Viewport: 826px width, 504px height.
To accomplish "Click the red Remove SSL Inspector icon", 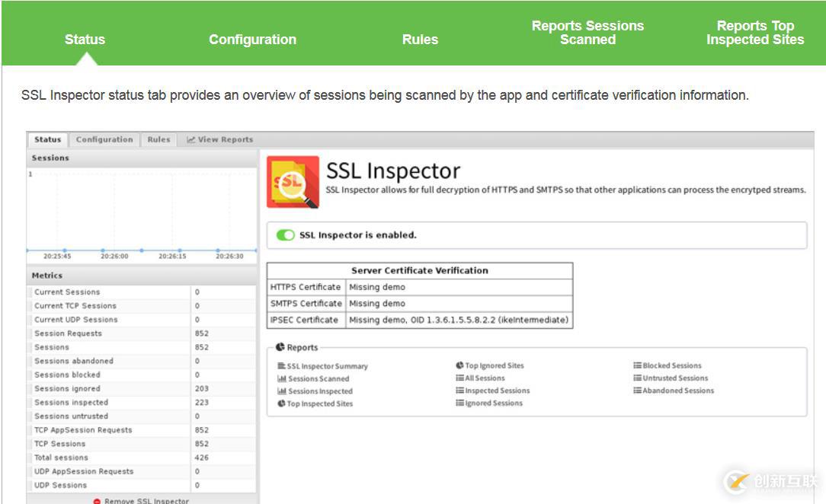I will [x=97, y=501].
